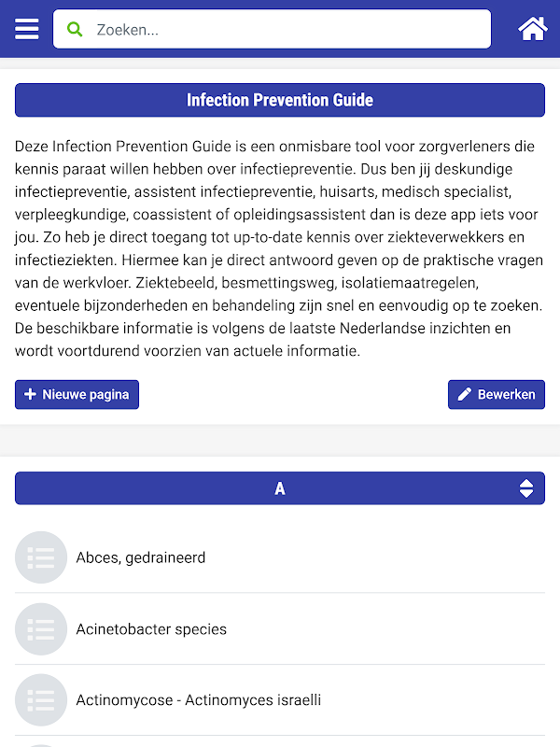The height and width of the screenshot is (747, 560).
Task: Open the Acinetobacter species entry
Action: point(151,629)
